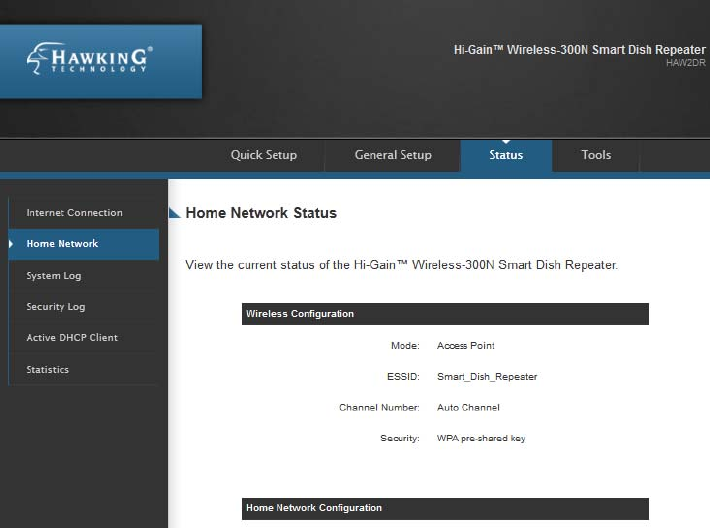Open the Quick Setup tab
This screenshot has width=710, height=528.
click(x=264, y=155)
